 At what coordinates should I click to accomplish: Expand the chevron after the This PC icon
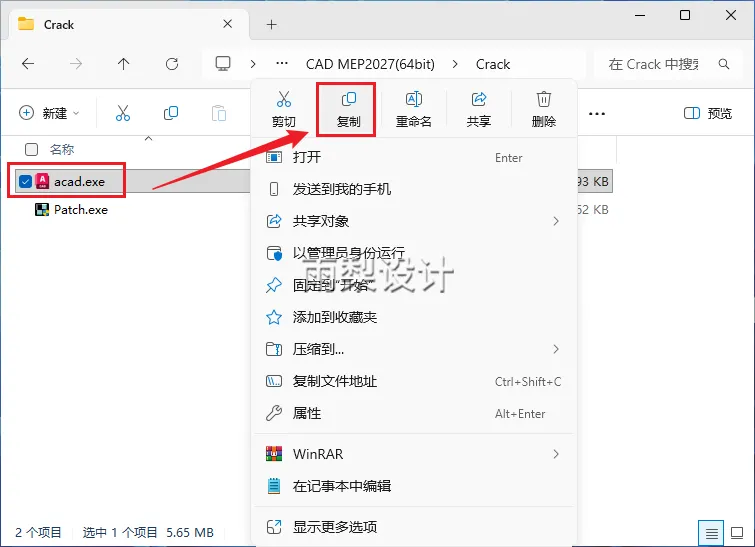pos(253,64)
